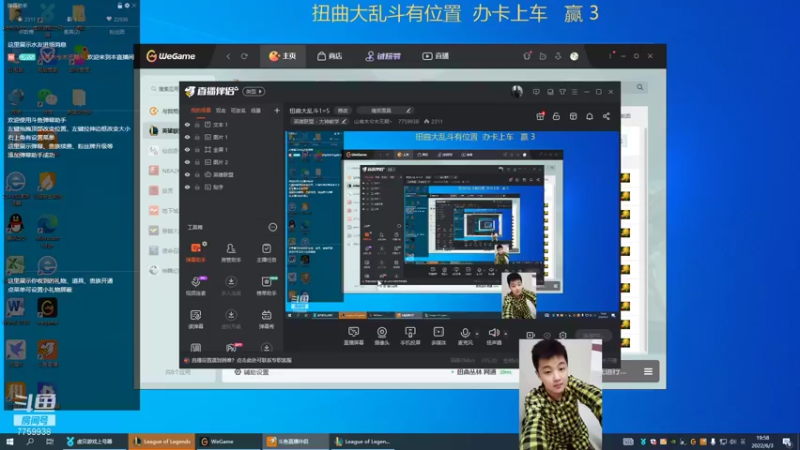The height and width of the screenshot is (450, 800).
Task: Open the list menu at WeGame bottom right
Action: pyautogui.click(x=648, y=371)
